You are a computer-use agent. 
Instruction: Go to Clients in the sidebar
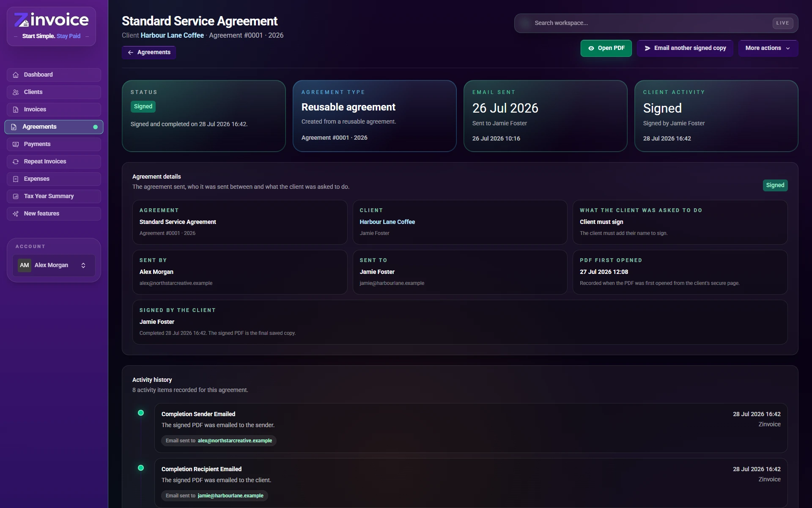coord(54,92)
